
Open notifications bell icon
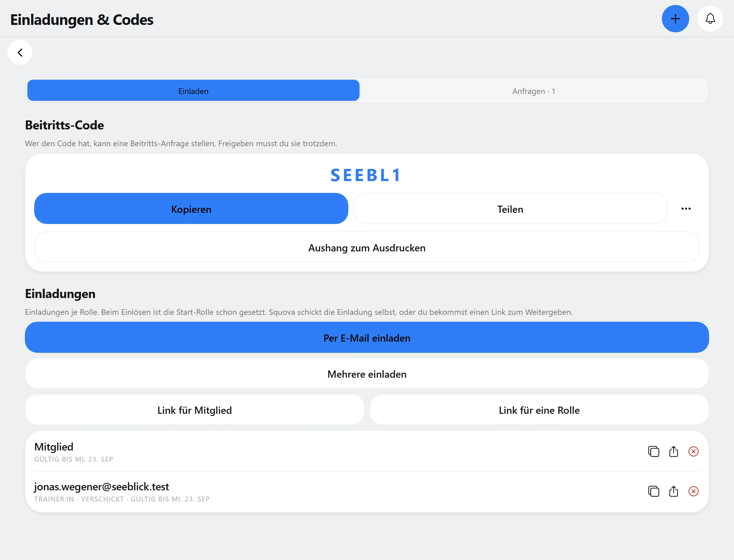(x=710, y=19)
